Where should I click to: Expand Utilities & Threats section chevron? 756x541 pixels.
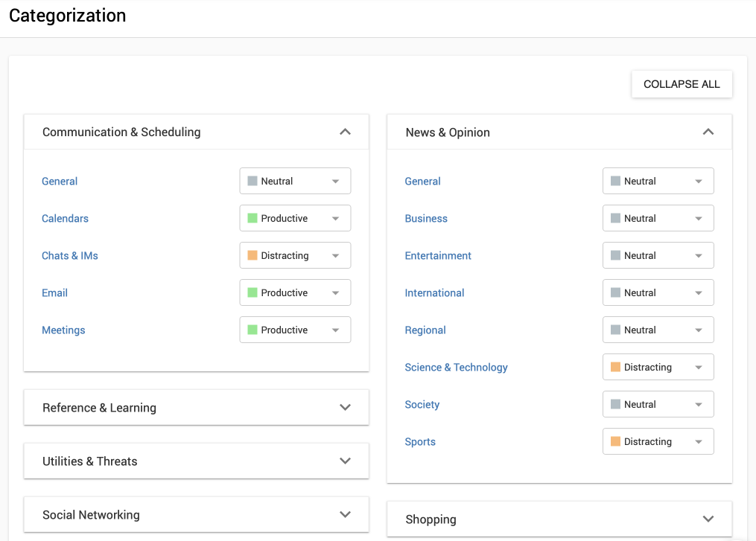click(345, 461)
